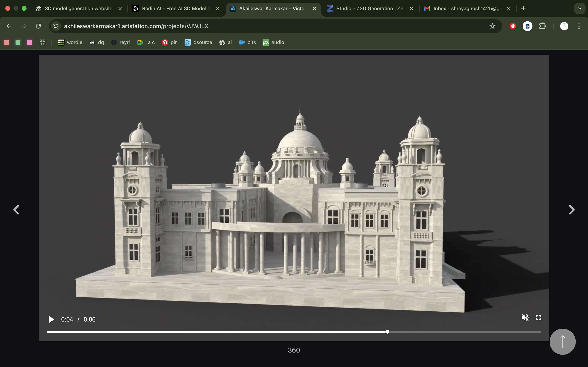Open the Pinterest pin bookmark
This screenshot has height=367, width=588.
(x=170, y=42)
